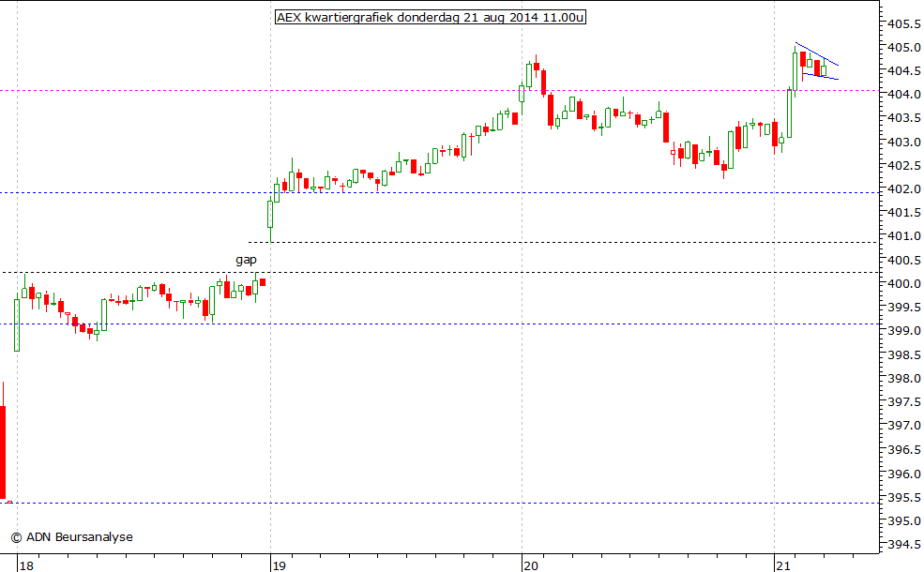Image resolution: width=924 pixels, height=572 pixels.
Task: Click the price label '402.5'
Action: coord(904,166)
